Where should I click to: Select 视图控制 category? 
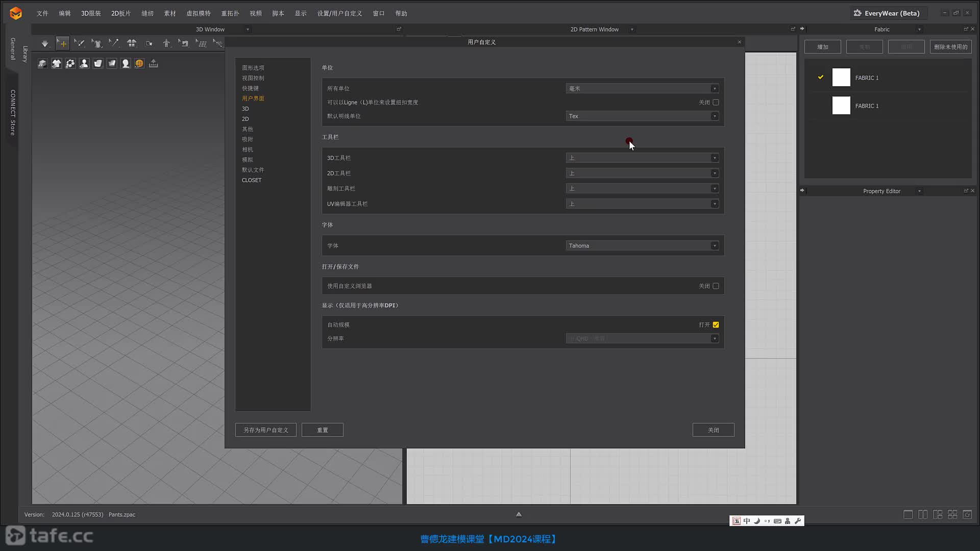point(253,78)
